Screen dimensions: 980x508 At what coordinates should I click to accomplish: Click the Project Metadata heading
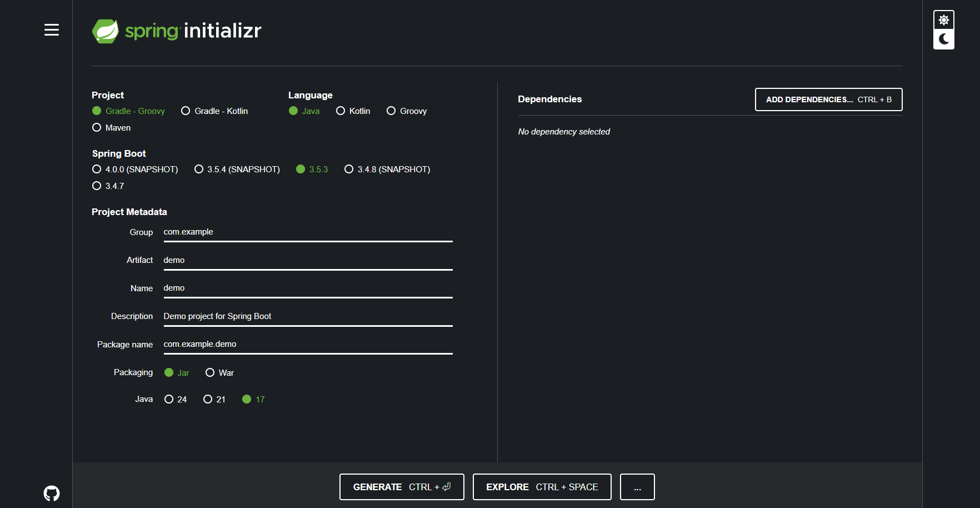click(129, 212)
